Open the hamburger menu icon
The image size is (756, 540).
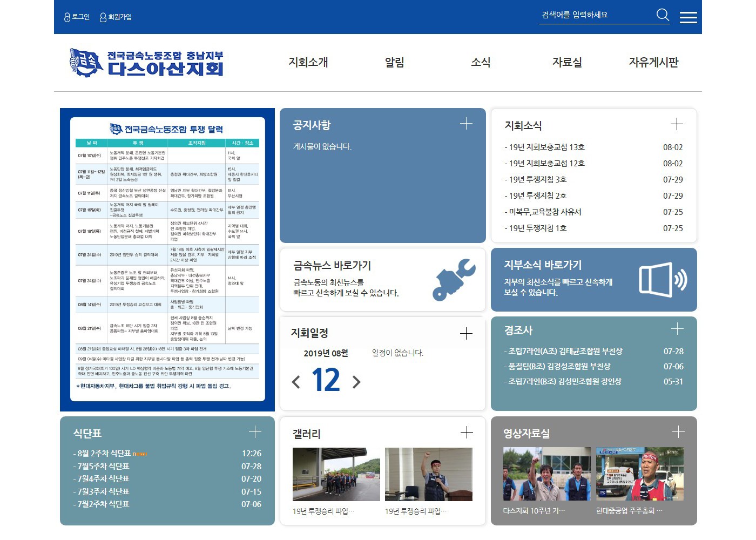tap(688, 17)
